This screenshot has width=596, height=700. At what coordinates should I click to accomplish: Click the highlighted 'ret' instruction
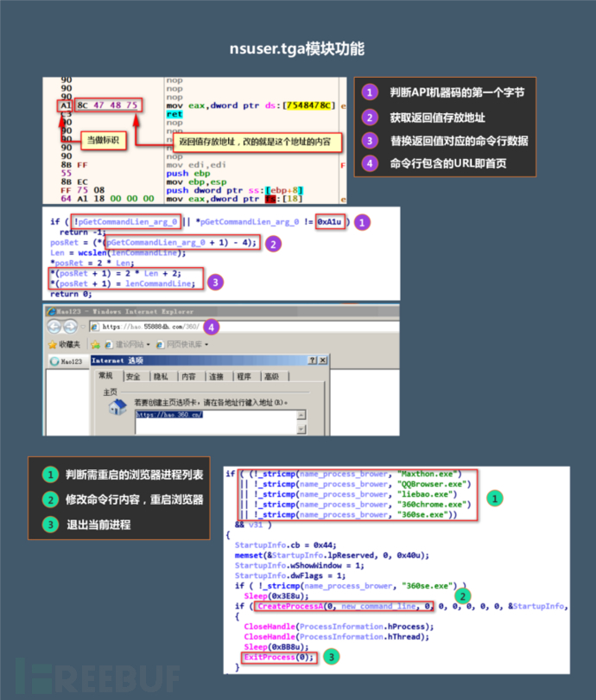(174, 114)
